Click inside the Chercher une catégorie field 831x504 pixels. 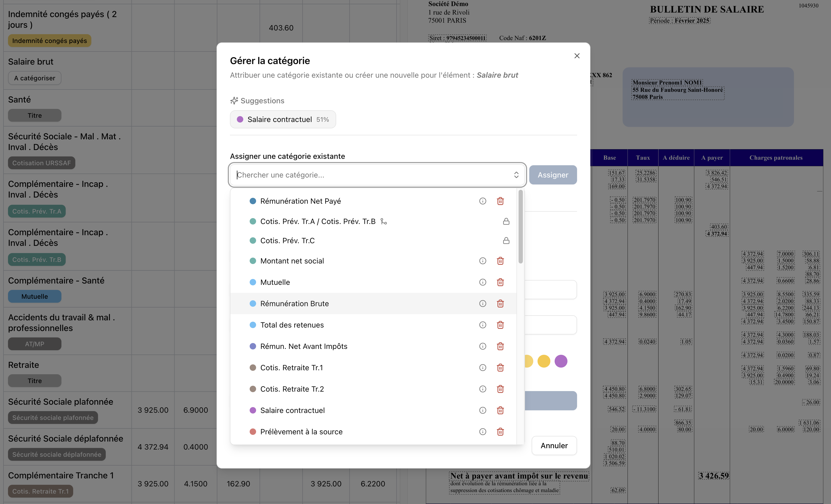point(337,175)
